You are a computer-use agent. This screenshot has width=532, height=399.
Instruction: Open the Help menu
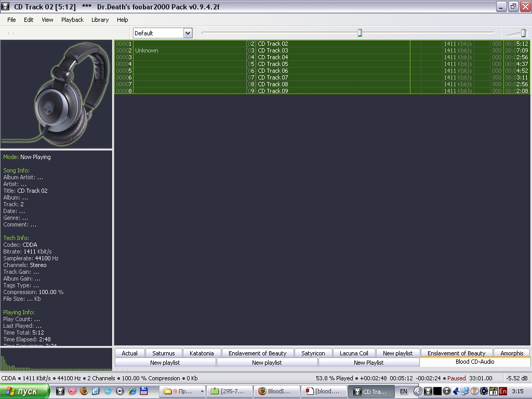pyautogui.click(x=123, y=20)
